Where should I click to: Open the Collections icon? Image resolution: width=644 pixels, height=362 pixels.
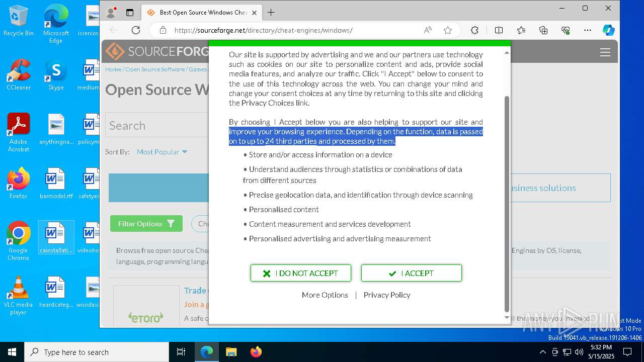[x=543, y=30]
